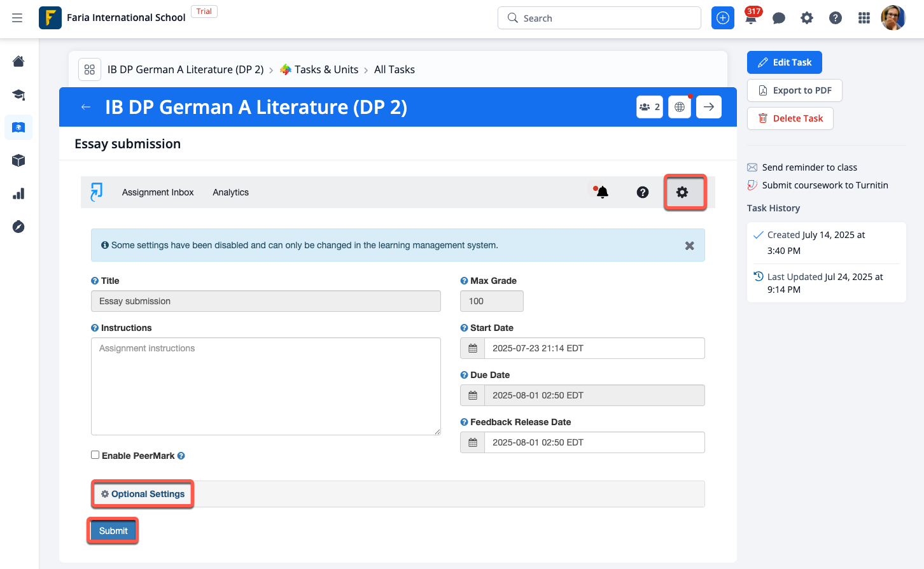Click the globe icon in class header
This screenshot has height=569, width=924.
click(680, 107)
